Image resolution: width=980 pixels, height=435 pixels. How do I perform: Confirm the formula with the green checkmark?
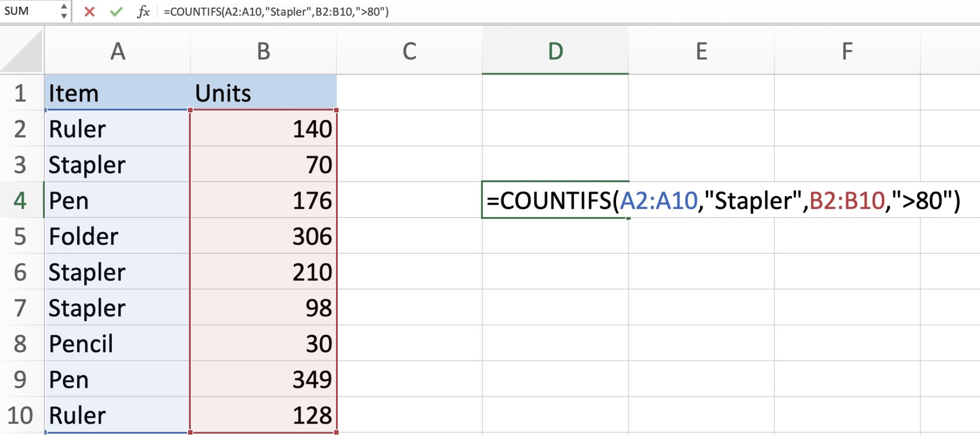click(116, 11)
